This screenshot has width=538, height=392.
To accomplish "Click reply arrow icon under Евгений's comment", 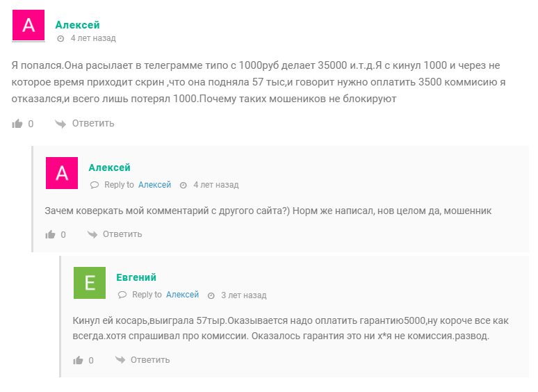I will tap(120, 359).
